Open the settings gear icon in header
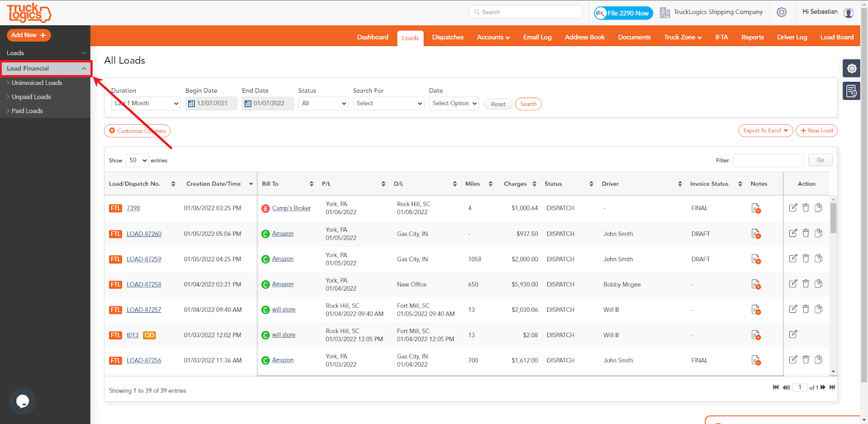Viewport: 868px width, 424px height. (781, 12)
